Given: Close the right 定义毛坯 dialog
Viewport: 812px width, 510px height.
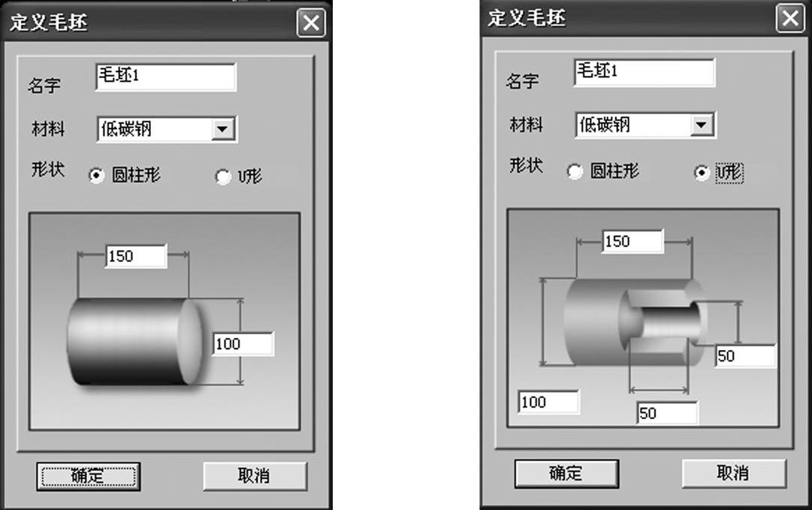Looking at the screenshot, I should click(x=789, y=18).
